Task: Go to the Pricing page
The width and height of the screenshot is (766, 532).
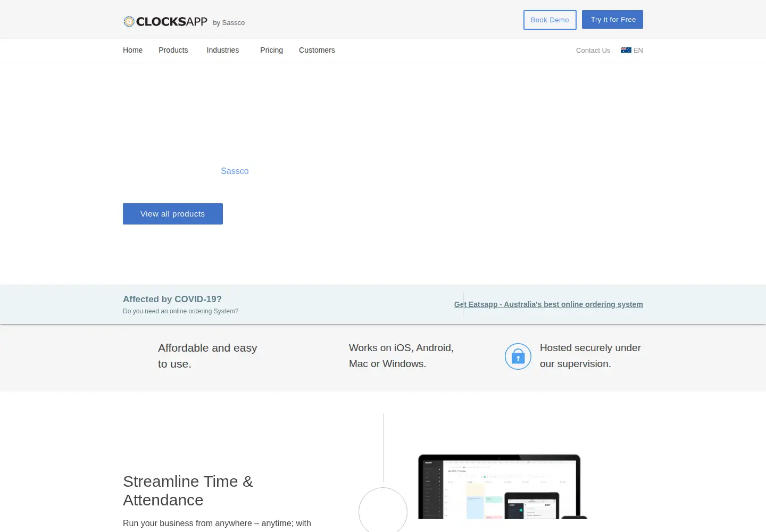Action: point(271,50)
